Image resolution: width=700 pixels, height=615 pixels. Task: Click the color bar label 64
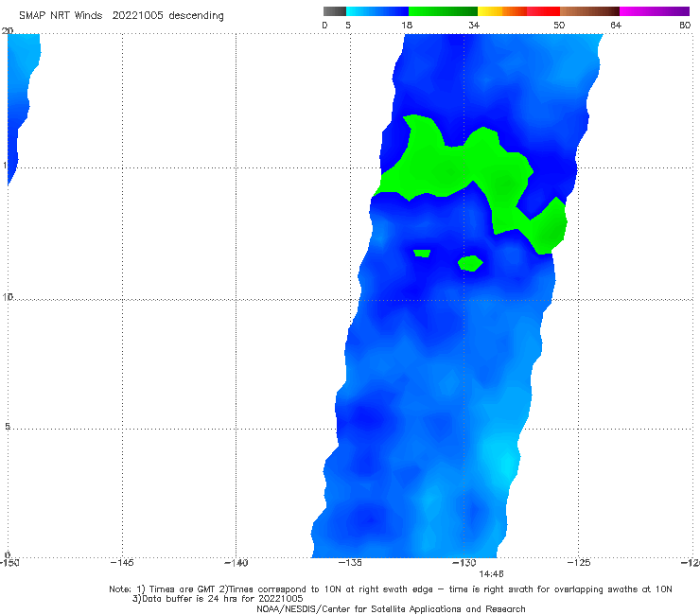(616, 25)
